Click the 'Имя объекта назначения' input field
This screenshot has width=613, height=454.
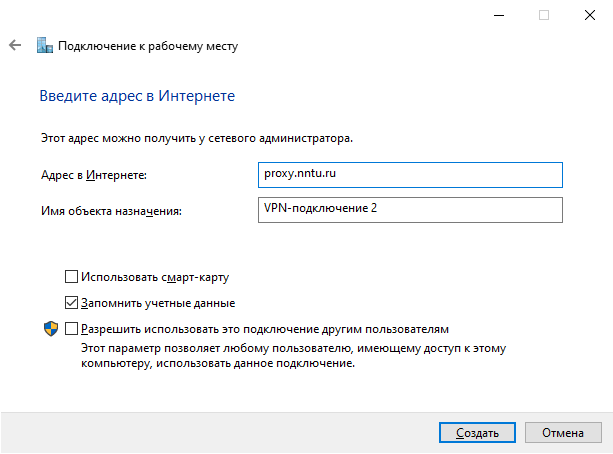[410, 210]
